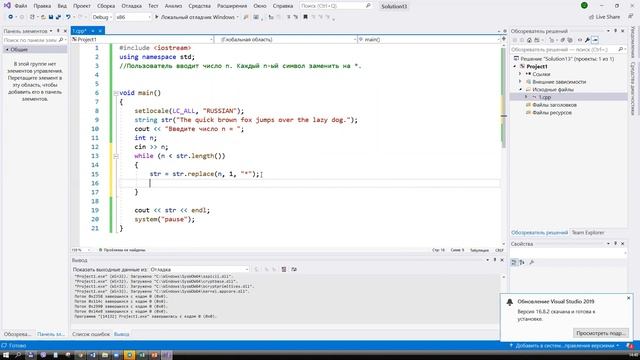The image size is (640, 360).
Task: Click the Clear All output icon
Action: point(284,269)
